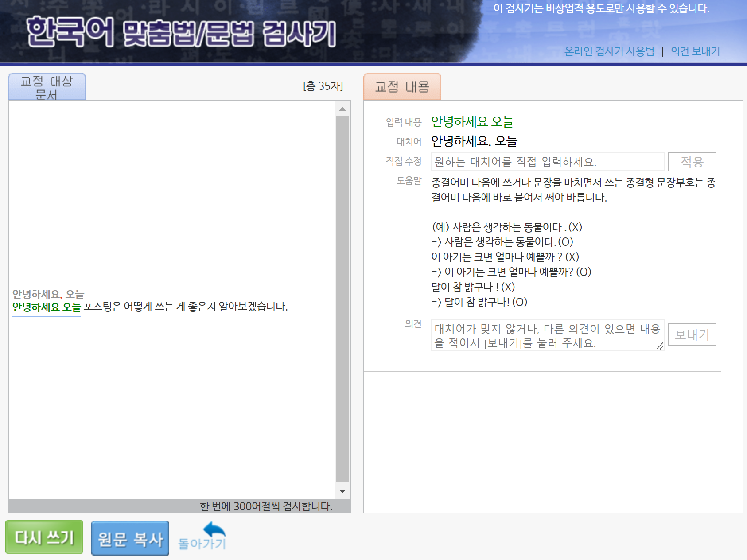Click the 적용 button next to 직접 수정
The width and height of the screenshot is (747, 560).
(692, 161)
